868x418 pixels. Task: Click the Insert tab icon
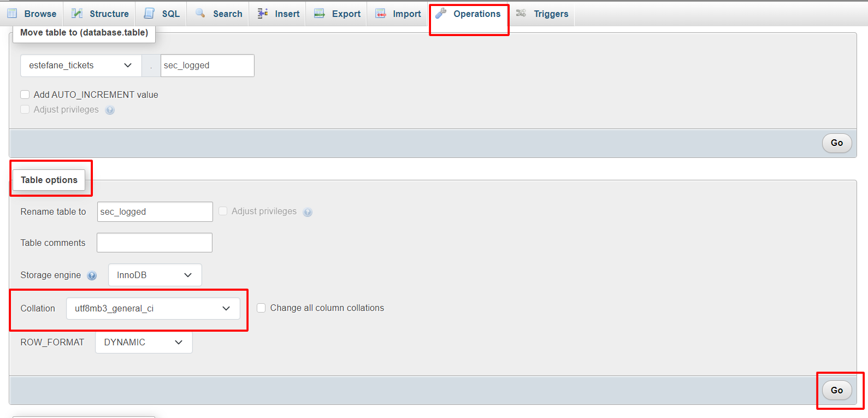tap(263, 14)
